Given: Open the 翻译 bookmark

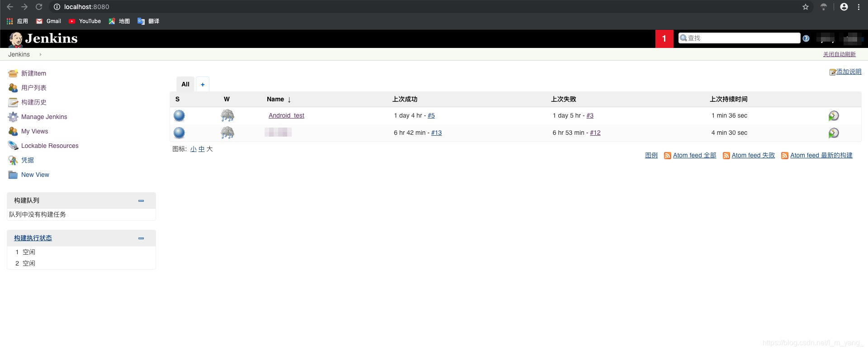Looking at the screenshot, I should 148,21.
